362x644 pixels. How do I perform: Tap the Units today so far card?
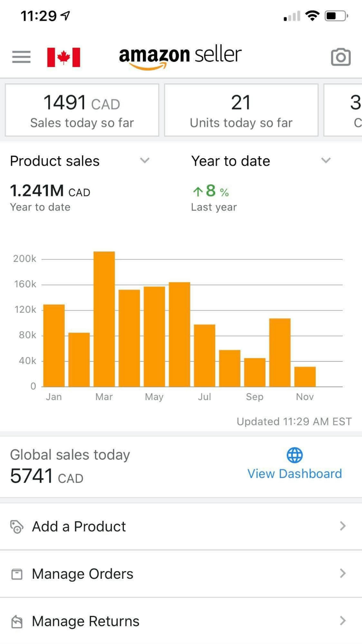[241, 110]
